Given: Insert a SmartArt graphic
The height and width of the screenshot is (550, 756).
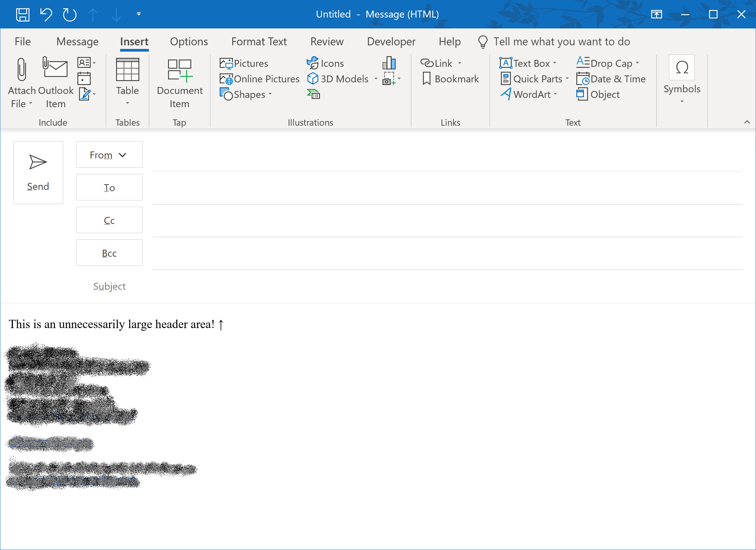Looking at the screenshot, I should [313, 95].
